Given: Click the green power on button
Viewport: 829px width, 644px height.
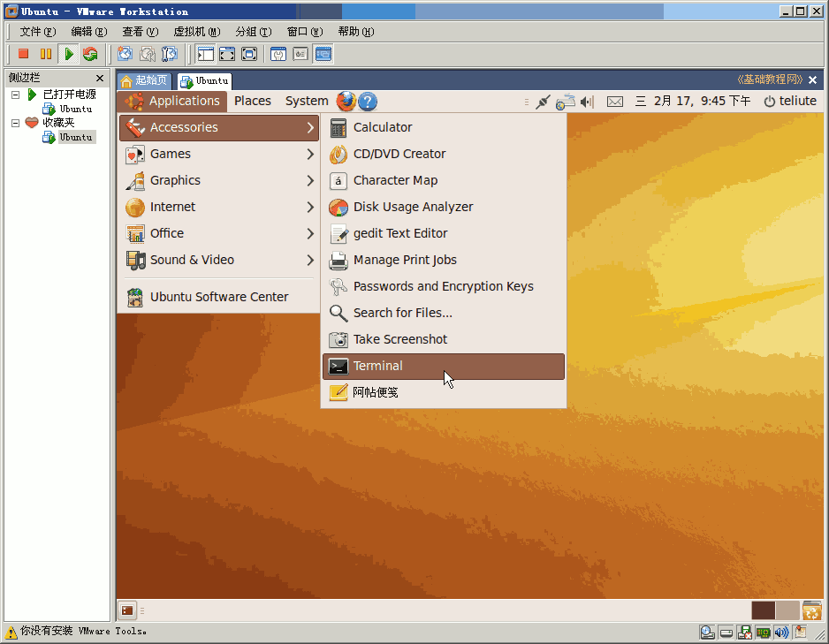Looking at the screenshot, I should [69, 54].
